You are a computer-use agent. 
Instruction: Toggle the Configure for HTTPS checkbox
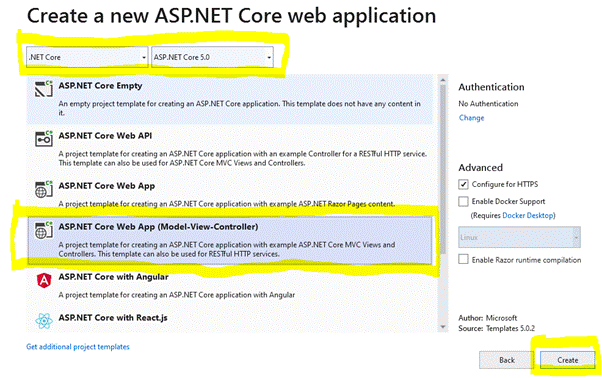point(463,184)
